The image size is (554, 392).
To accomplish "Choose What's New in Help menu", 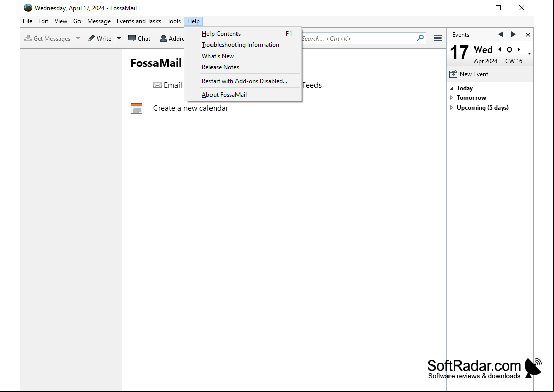I will click(243, 56).
